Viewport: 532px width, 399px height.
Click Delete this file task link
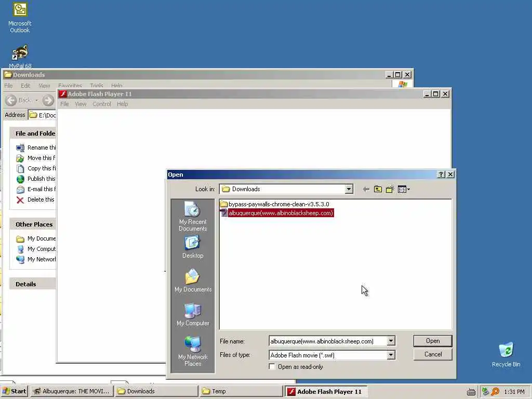coord(35,200)
